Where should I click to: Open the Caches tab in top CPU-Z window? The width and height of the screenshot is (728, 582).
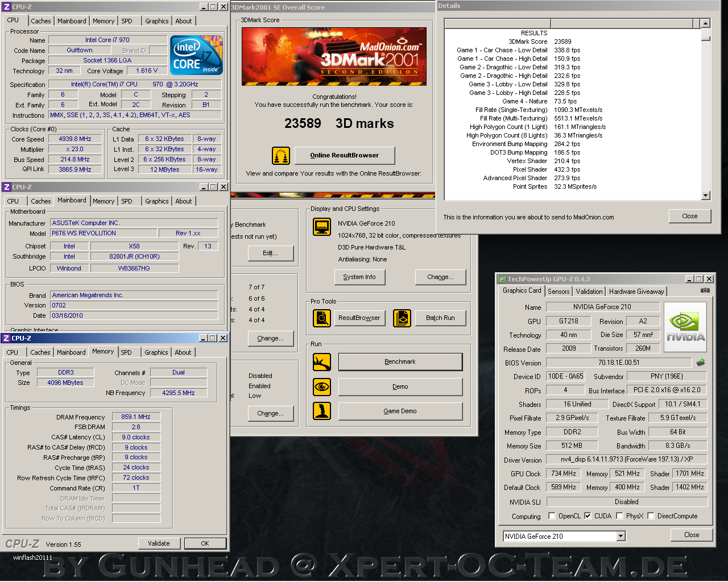(41, 21)
